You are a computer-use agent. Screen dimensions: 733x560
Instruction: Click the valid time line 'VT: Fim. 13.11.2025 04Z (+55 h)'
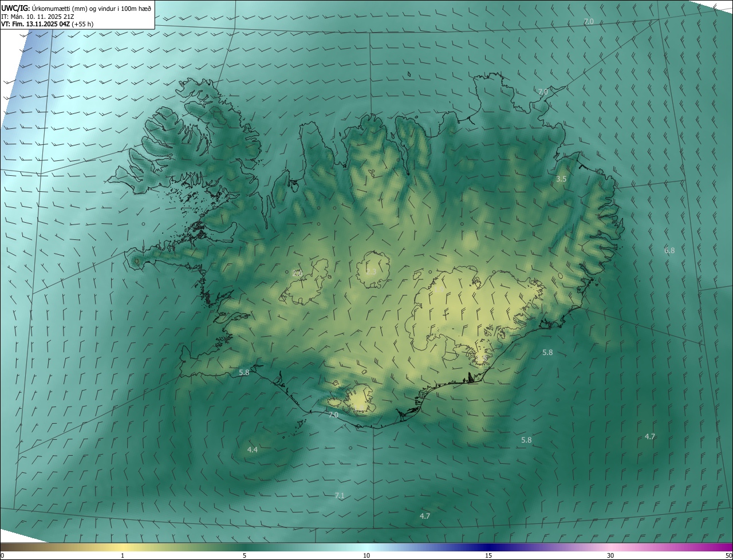[48, 24]
